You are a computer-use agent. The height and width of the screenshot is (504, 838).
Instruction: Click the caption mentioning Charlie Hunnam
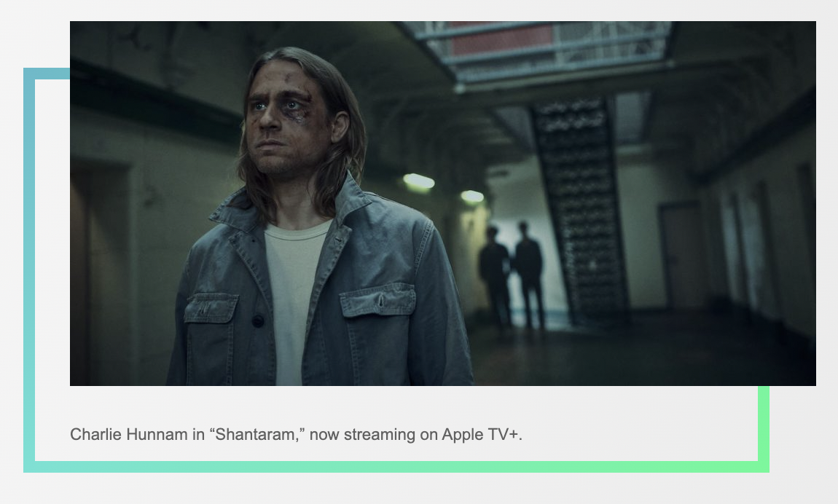pos(296,435)
